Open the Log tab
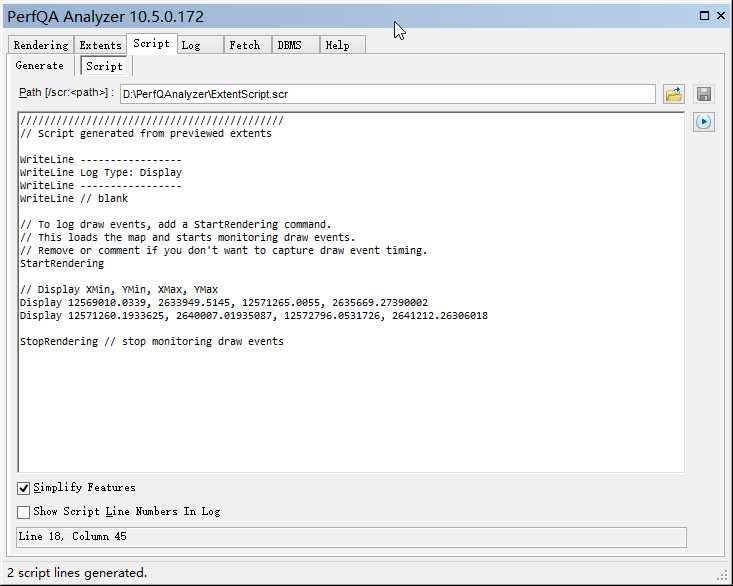This screenshot has height=586, width=733. point(200,45)
